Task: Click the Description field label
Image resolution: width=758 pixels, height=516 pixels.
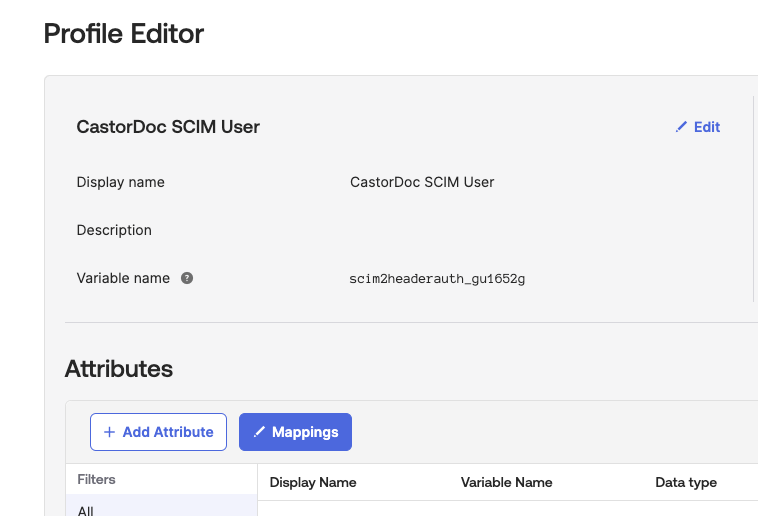Action: point(114,230)
